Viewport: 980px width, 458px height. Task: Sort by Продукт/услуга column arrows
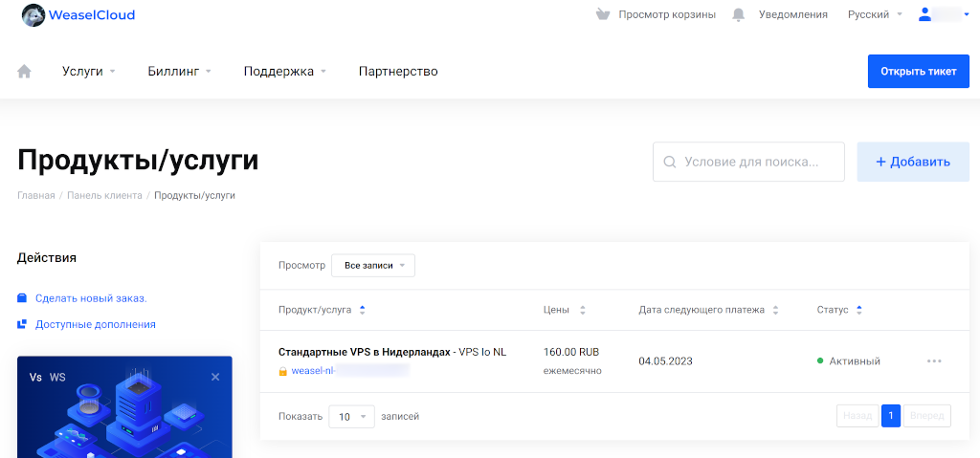click(x=363, y=310)
